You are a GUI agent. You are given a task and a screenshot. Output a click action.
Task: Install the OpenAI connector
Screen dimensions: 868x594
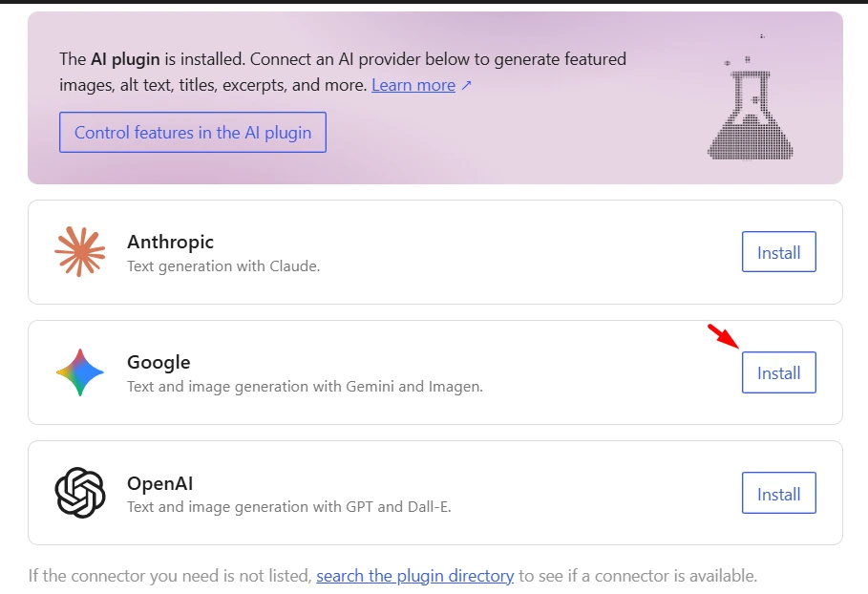[779, 493]
